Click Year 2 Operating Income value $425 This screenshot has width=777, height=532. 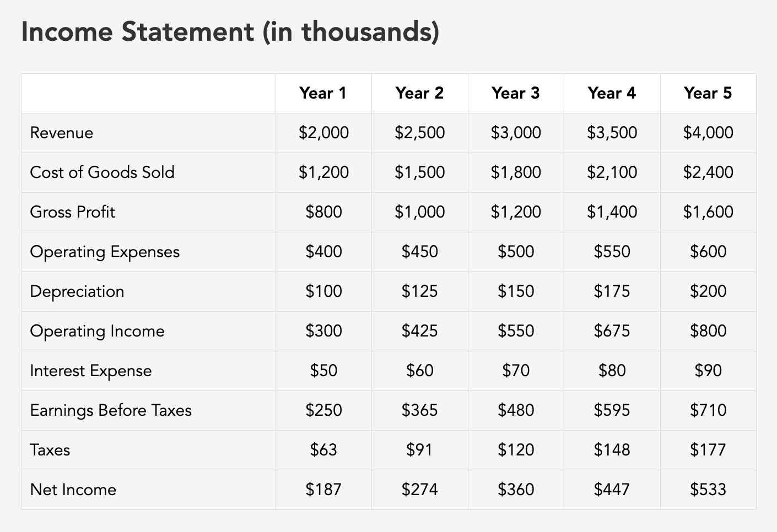(x=419, y=331)
